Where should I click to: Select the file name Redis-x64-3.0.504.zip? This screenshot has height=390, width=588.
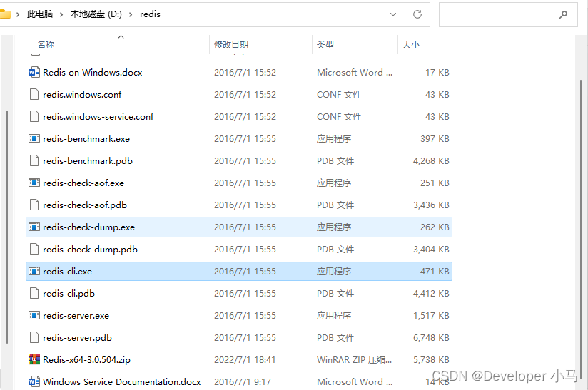pos(86,359)
